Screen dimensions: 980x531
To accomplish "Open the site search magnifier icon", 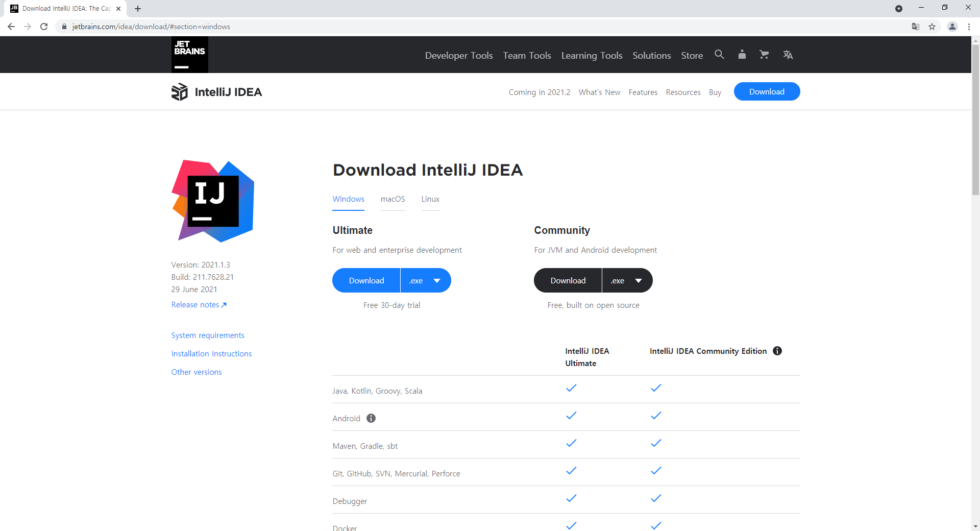I will point(719,55).
